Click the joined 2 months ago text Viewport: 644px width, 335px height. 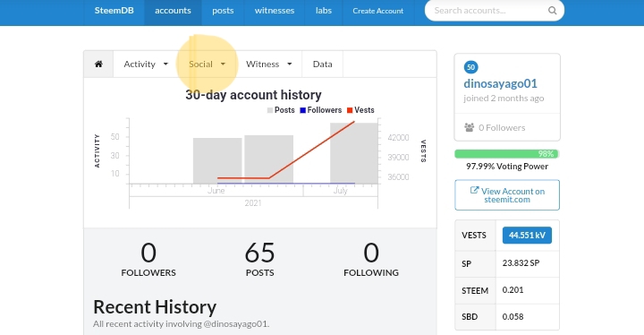[x=504, y=99]
